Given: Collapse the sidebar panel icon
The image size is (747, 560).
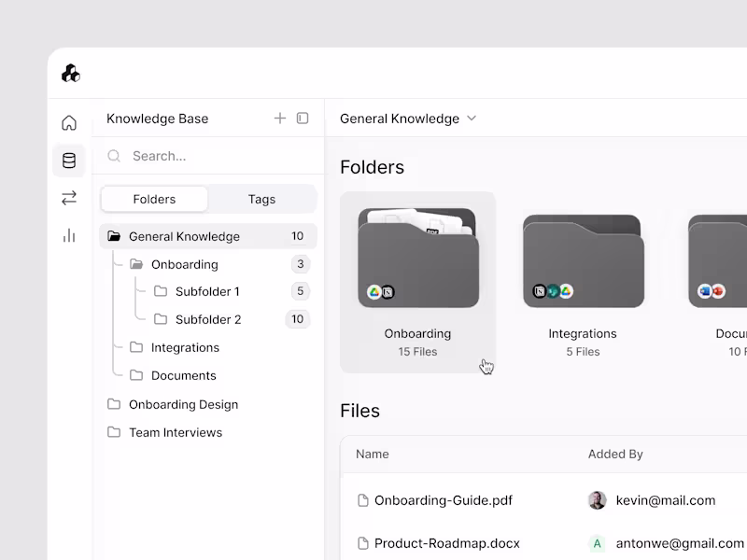Looking at the screenshot, I should (301, 118).
